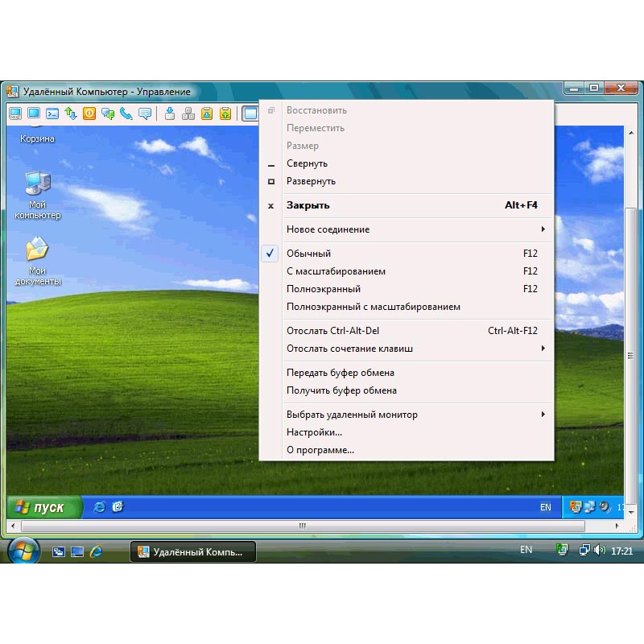Click the window title bar application icon
Screen dimensions: 644x644
[x=13, y=92]
